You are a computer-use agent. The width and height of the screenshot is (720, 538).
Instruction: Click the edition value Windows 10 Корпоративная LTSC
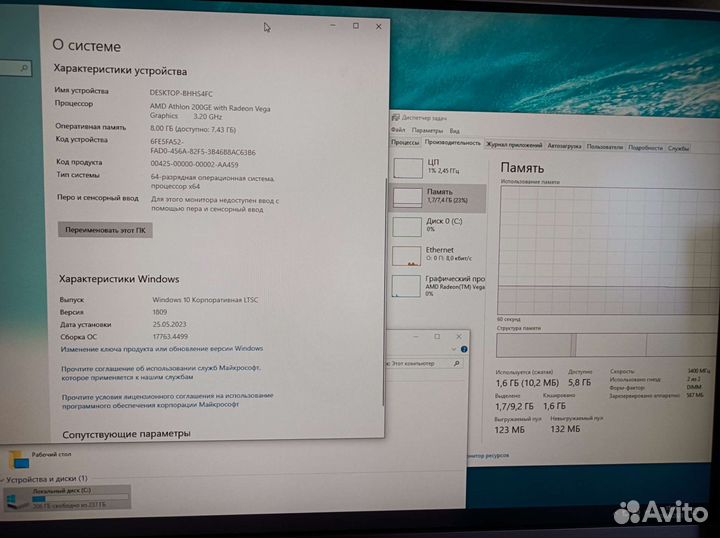click(x=205, y=300)
